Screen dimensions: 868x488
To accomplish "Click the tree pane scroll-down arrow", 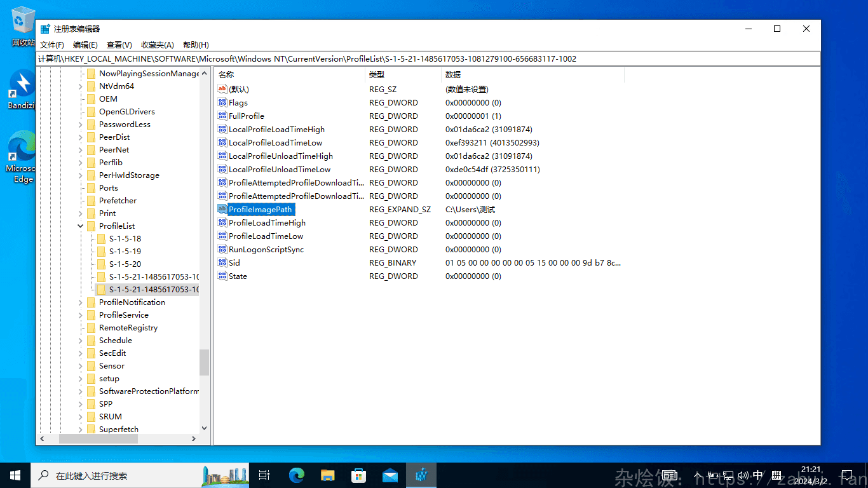I will coord(204,429).
